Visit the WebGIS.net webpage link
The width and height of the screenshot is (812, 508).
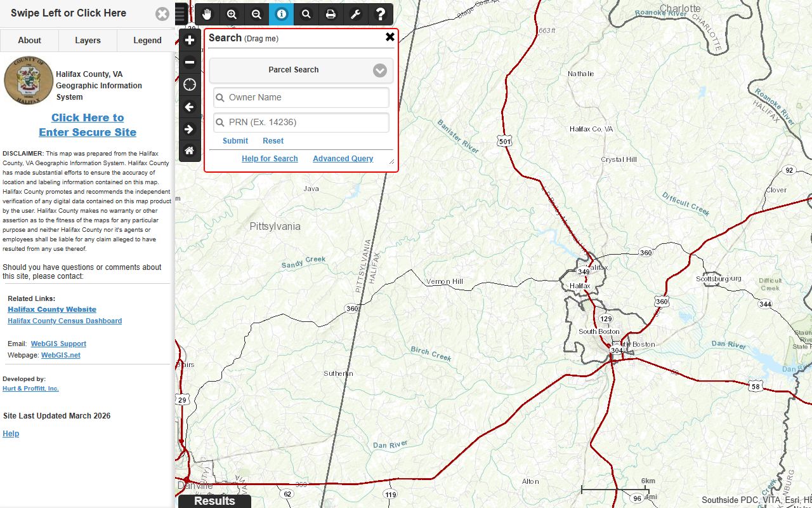coord(61,356)
